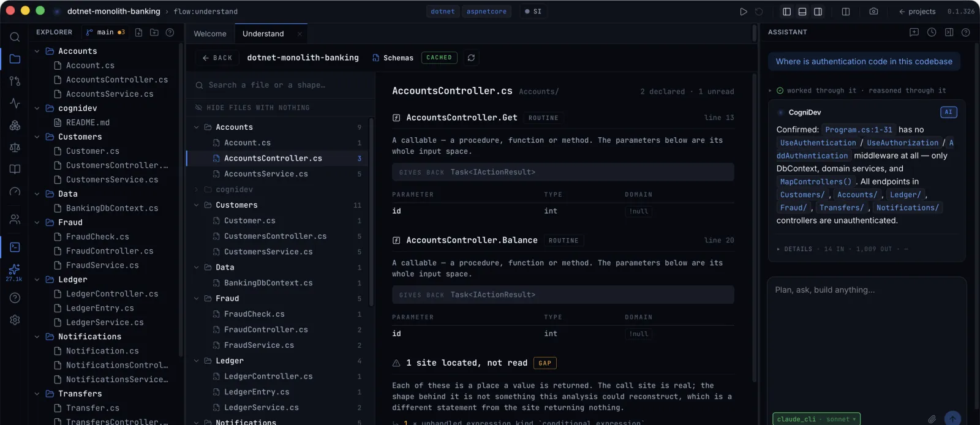Go back to projects
980x425 pixels.
[917, 12]
